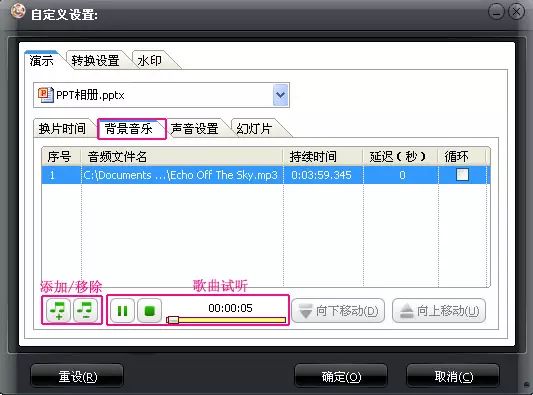Image resolution: width=533 pixels, height=395 pixels.
Task: Pause the song preview playback
Action: pyautogui.click(x=122, y=310)
